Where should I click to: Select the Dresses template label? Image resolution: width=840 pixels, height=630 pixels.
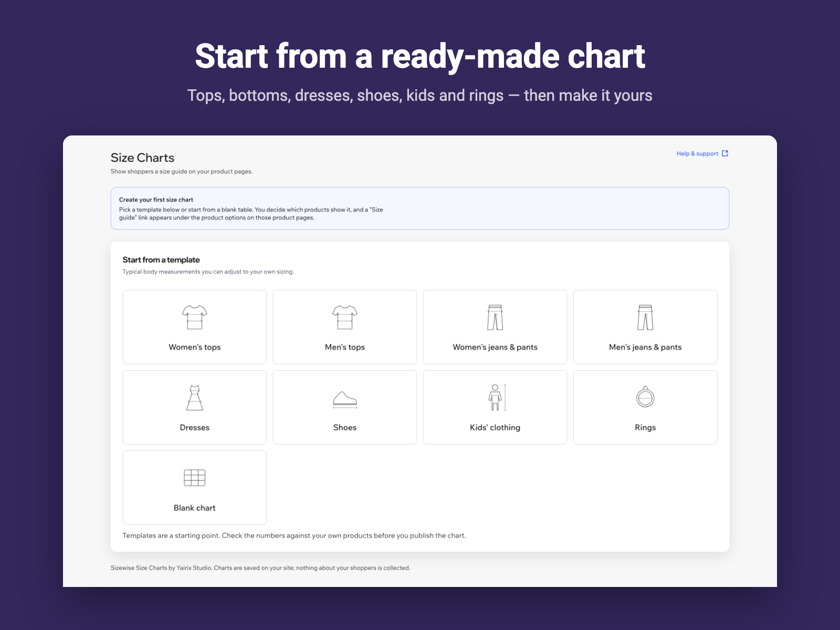click(194, 427)
